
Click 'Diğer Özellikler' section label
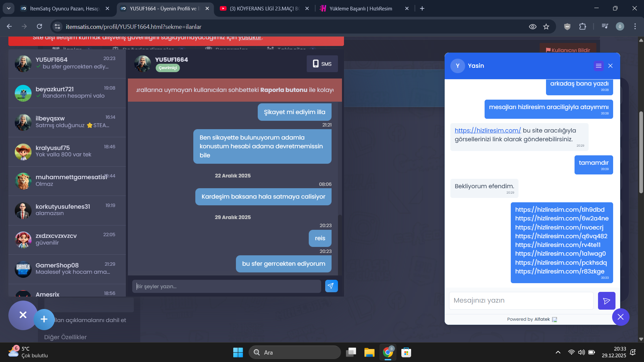[65, 337]
